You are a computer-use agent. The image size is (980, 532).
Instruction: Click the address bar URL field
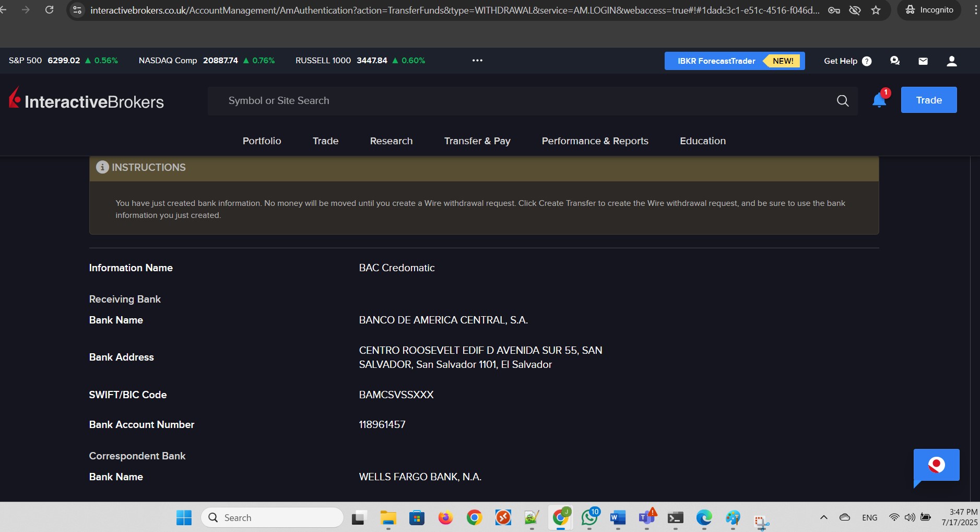coord(454,10)
